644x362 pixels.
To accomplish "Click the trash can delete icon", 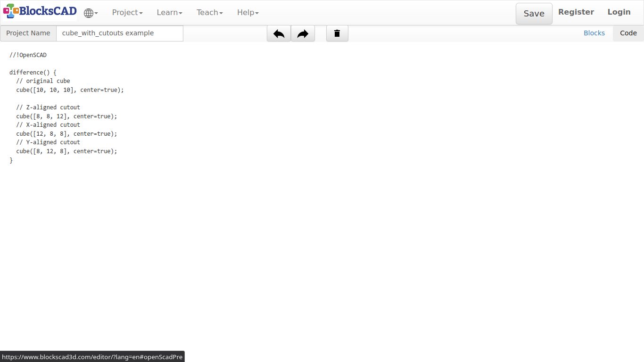I will click(x=337, y=33).
